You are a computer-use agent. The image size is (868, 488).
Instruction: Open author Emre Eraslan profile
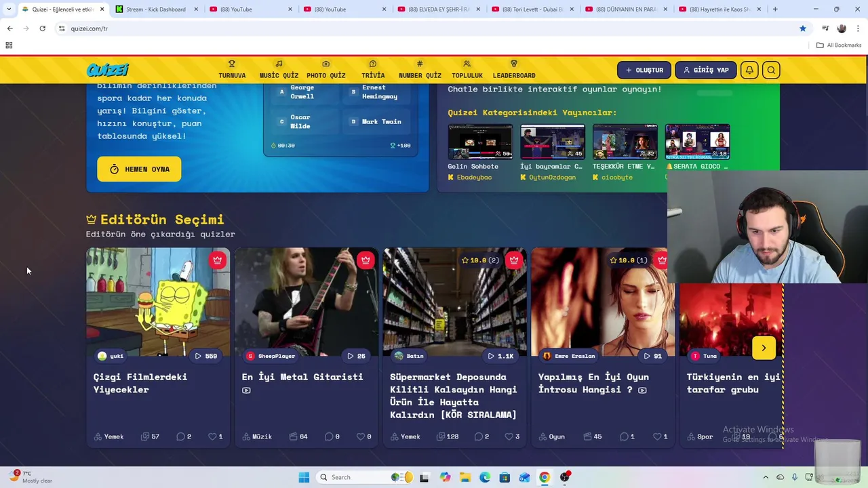click(570, 356)
